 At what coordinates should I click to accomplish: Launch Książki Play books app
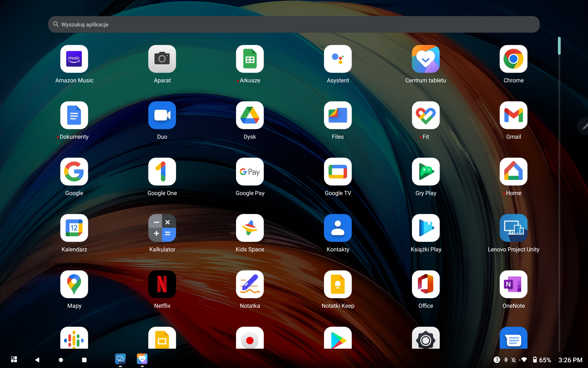(x=426, y=228)
